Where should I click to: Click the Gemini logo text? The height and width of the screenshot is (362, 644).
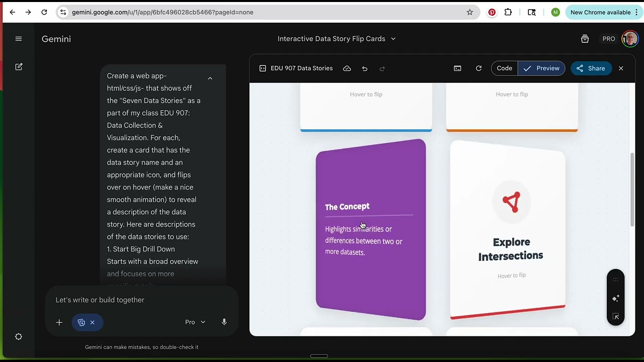coord(56,39)
